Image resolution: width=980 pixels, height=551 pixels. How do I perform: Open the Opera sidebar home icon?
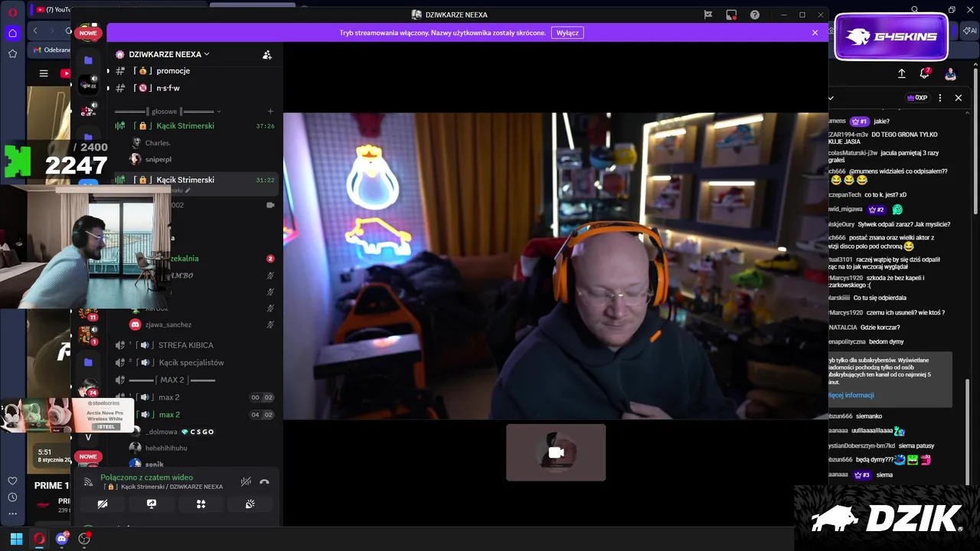(12, 33)
